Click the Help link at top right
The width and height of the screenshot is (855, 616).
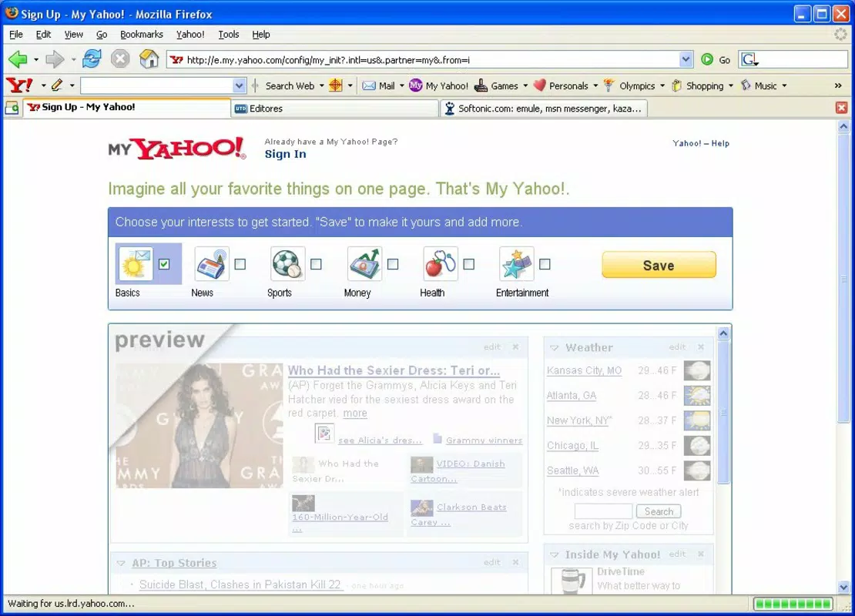tap(719, 143)
